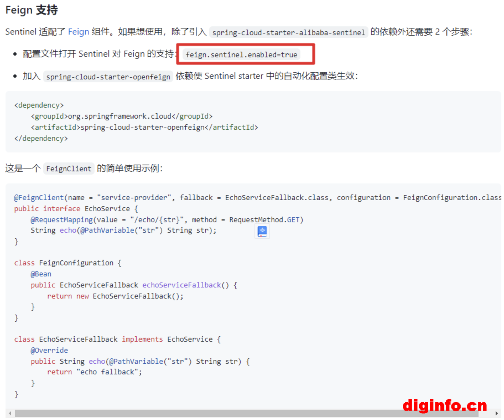Click the groupId 'org.springframework.cloud' line
Viewport: 504px width, 420px height.
point(122,116)
